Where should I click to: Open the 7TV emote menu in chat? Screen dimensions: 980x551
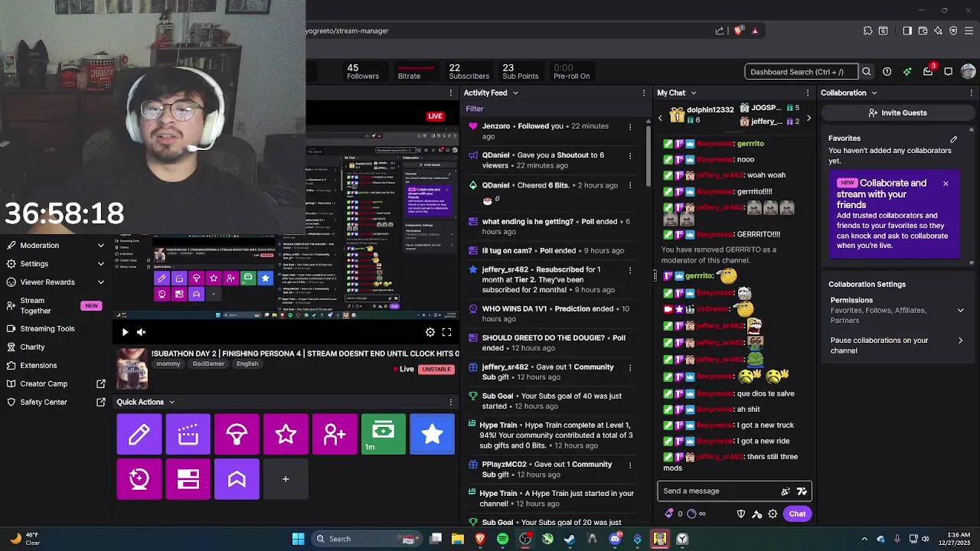pyautogui.click(x=802, y=491)
